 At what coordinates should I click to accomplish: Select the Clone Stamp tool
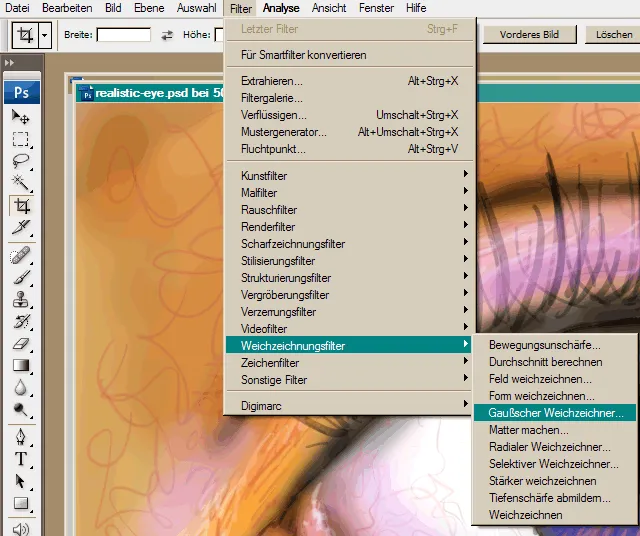click(20, 300)
